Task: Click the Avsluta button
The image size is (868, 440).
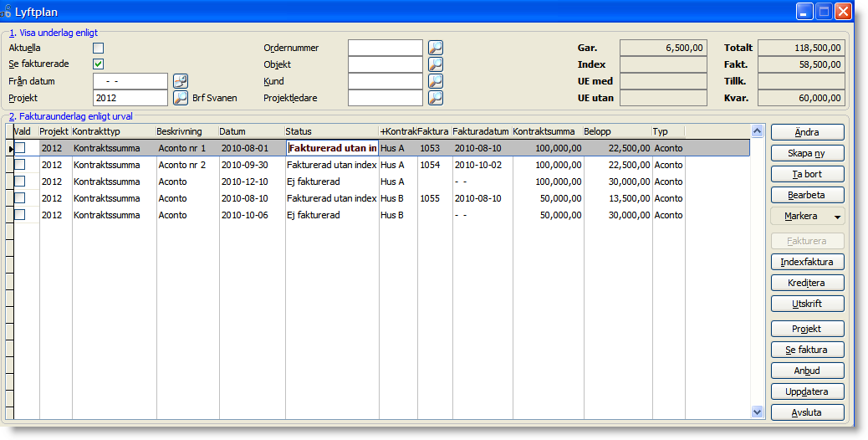Action: pyautogui.click(x=807, y=412)
